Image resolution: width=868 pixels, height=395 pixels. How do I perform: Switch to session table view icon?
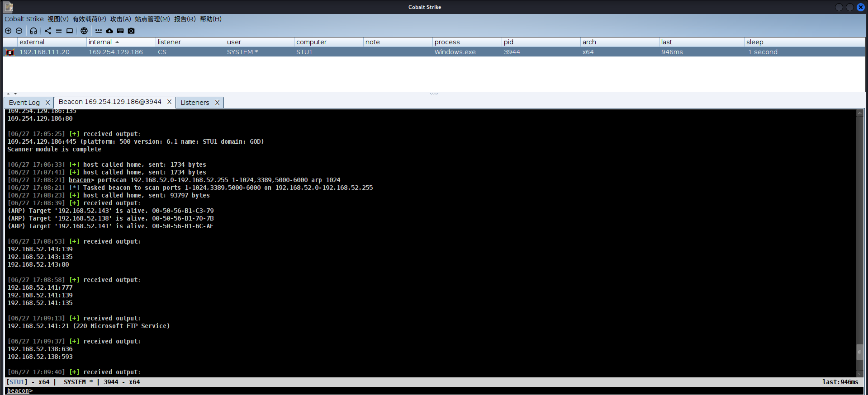point(59,31)
